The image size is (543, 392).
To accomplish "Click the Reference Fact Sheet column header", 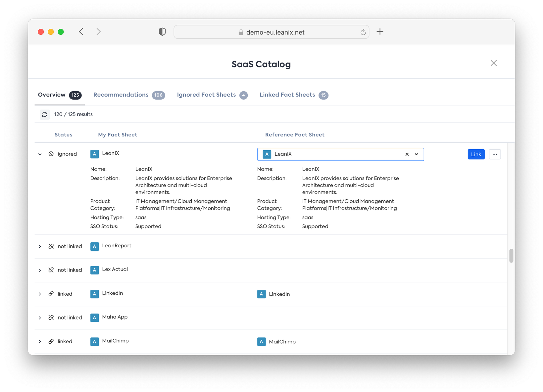I will [295, 135].
